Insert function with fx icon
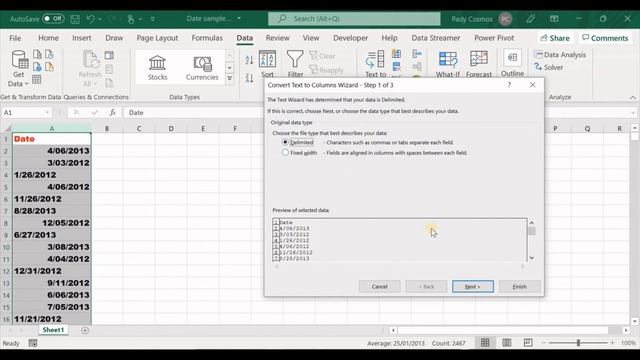Image resolution: width=640 pixels, height=360 pixels. click(x=112, y=112)
